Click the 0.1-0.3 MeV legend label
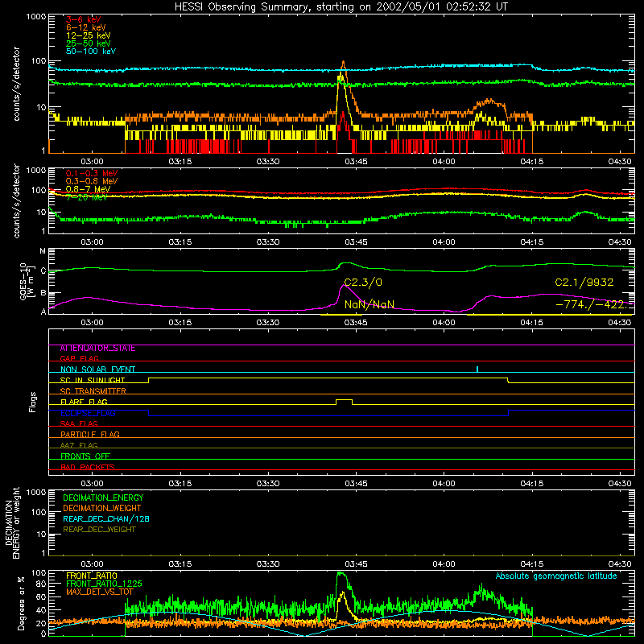Image resolution: width=644 pixels, height=644 pixels. pyautogui.click(x=92, y=173)
